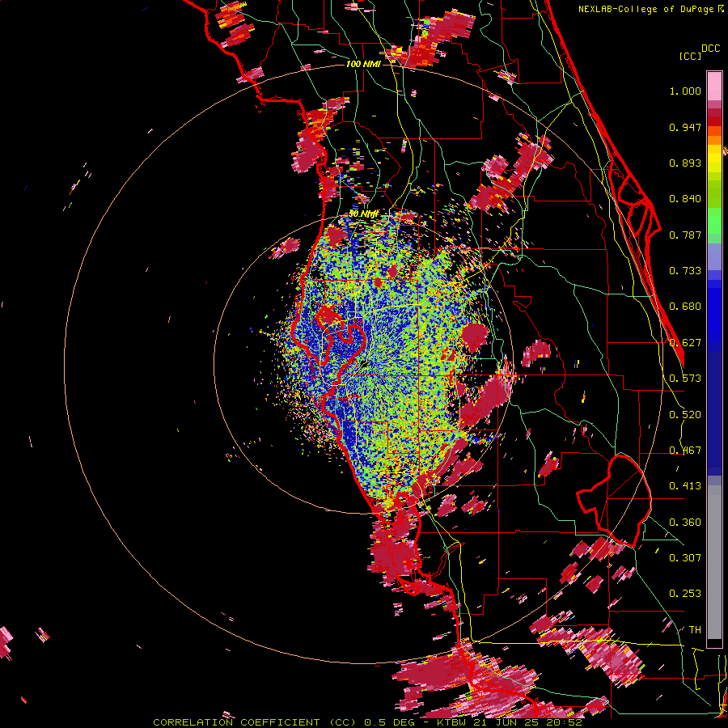
Task: Click the 20:52 timestamp text
Action: click(x=563, y=722)
